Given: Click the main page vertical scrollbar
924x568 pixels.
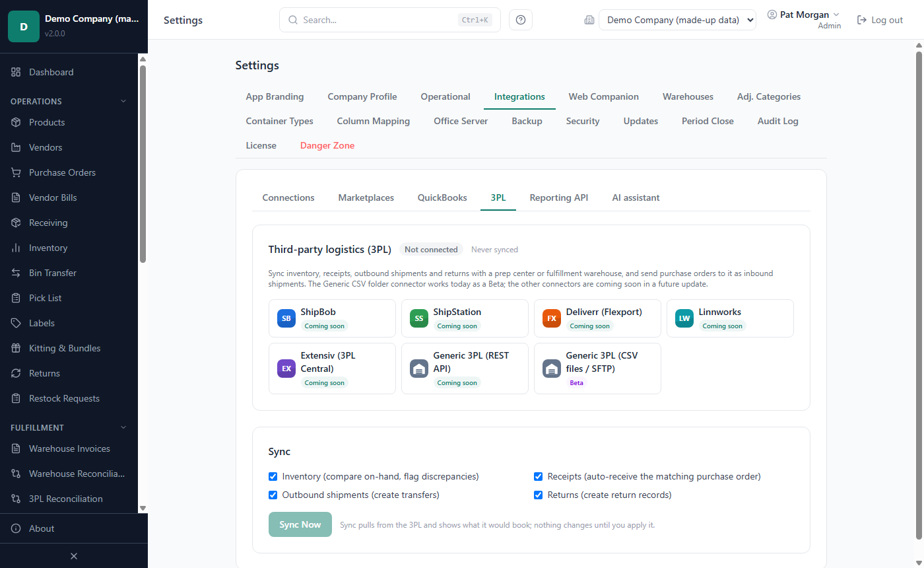Looking at the screenshot, I should [918, 297].
